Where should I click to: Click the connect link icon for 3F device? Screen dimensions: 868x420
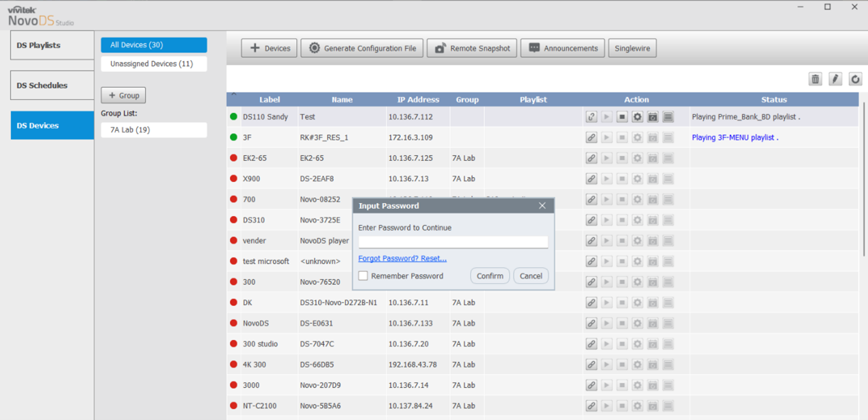tap(592, 137)
